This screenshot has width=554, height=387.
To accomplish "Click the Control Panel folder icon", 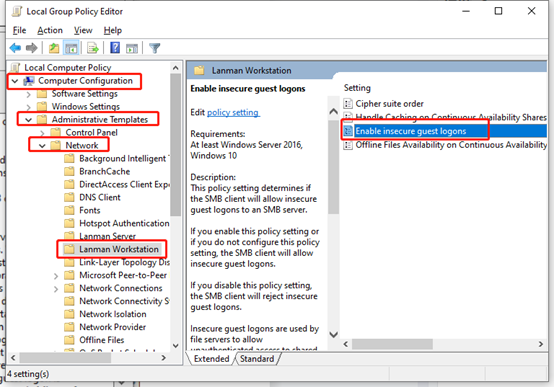I will click(55, 133).
